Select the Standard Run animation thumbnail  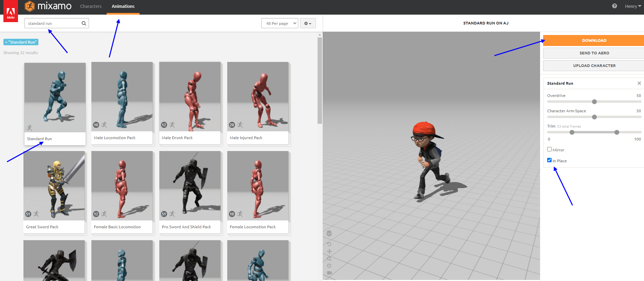[x=55, y=97]
